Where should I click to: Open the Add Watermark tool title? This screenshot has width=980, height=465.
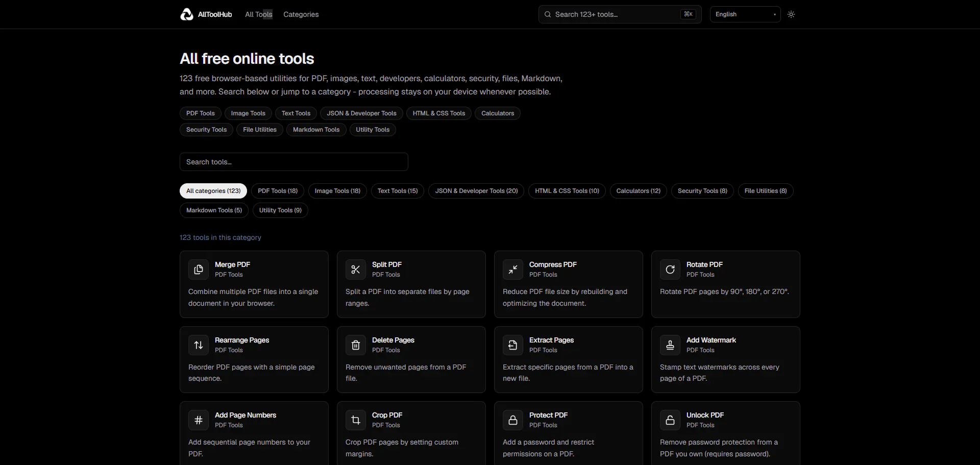click(711, 340)
